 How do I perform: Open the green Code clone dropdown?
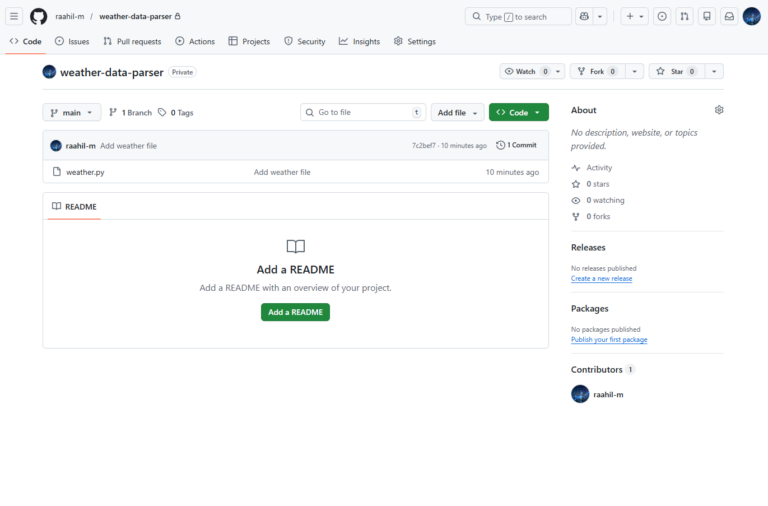[519, 113]
